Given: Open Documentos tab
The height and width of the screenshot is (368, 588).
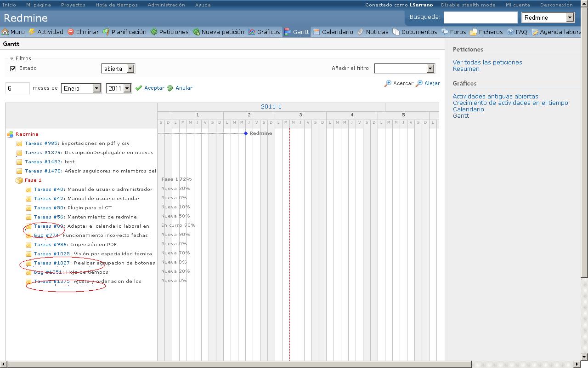Looking at the screenshot, I should (x=415, y=32).
